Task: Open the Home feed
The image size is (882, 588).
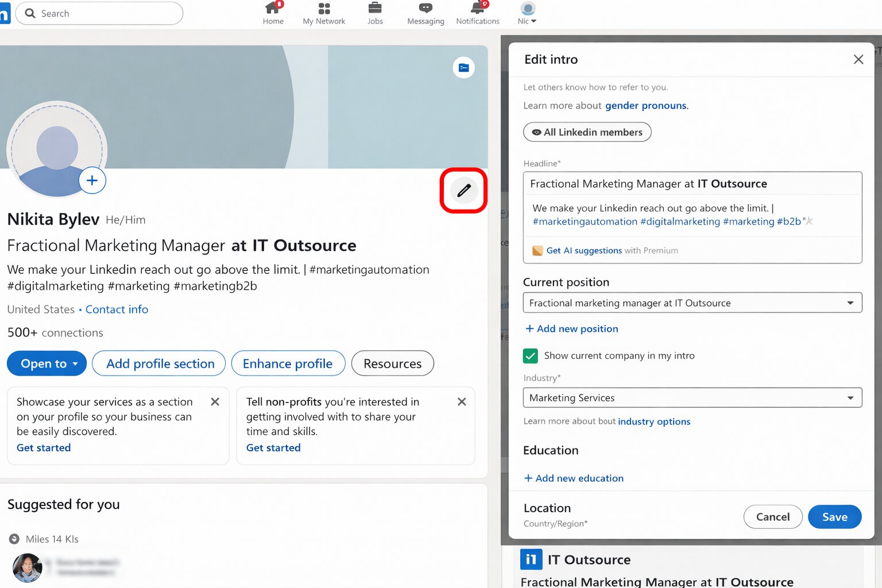Action: [x=273, y=13]
